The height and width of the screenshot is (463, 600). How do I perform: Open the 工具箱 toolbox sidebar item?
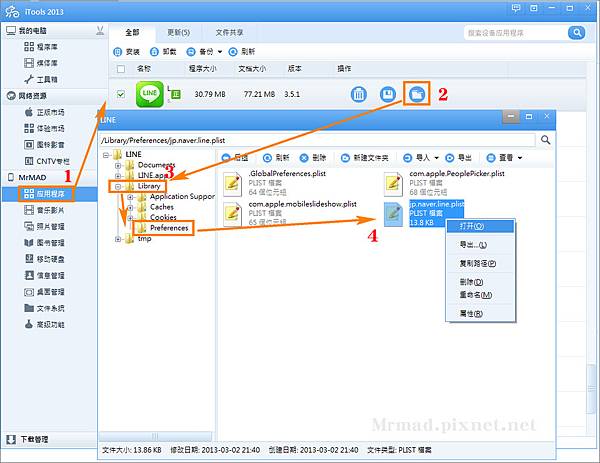click(x=41, y=79)
